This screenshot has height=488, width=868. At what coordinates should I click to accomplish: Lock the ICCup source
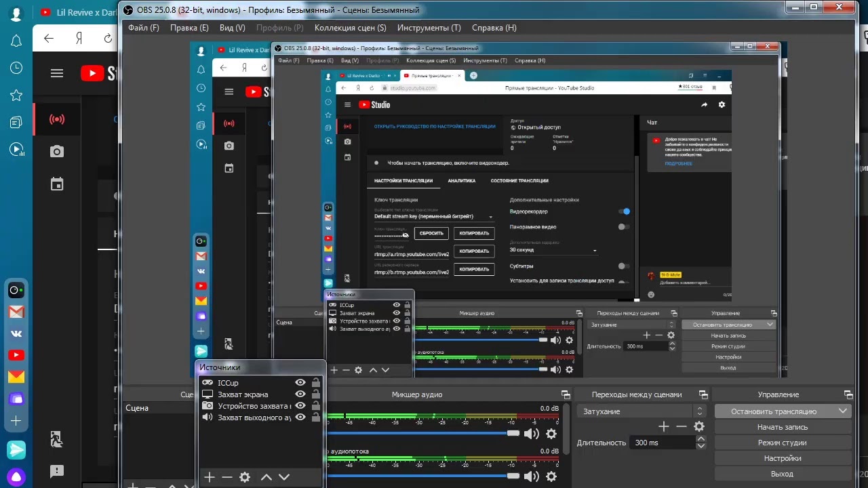coord(315,383)
